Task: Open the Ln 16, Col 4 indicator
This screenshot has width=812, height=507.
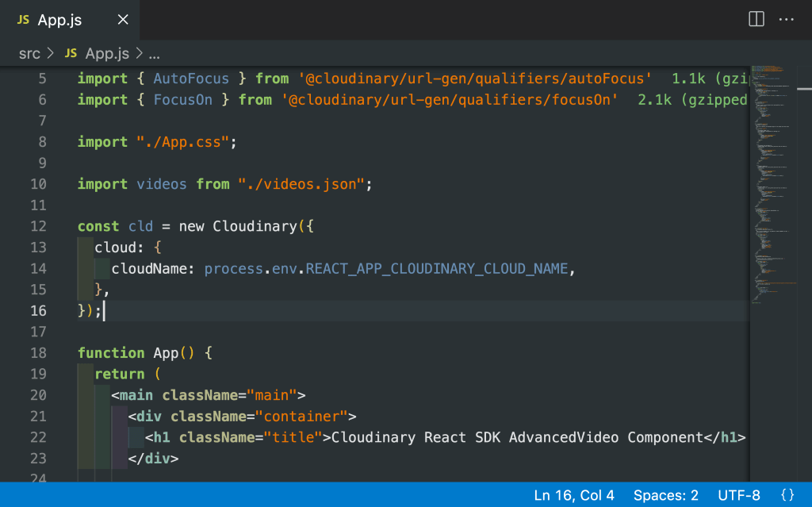Action: coord(574,495)
